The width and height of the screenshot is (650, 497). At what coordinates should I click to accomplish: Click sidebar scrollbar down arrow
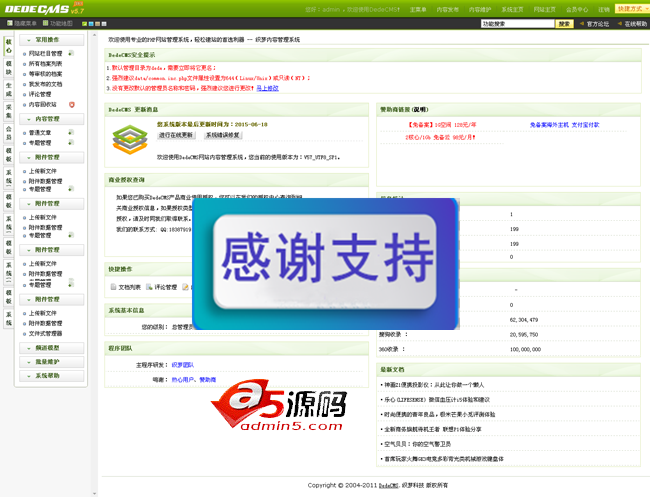coord(95,494)
